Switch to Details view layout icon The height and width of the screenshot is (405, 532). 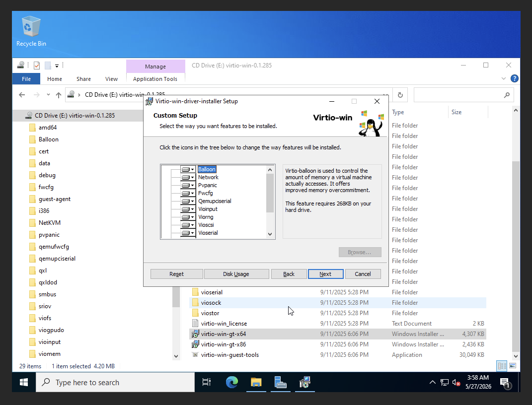502,366
